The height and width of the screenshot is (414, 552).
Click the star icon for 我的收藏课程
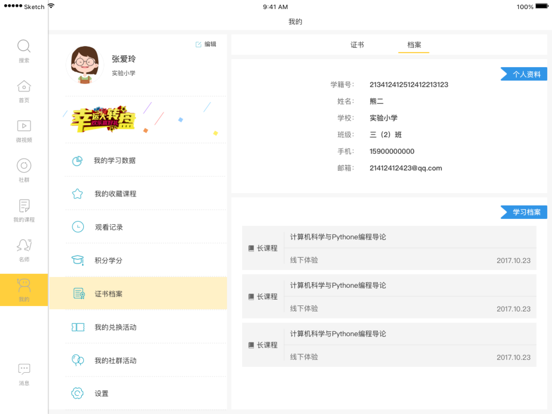click(77, 194)
